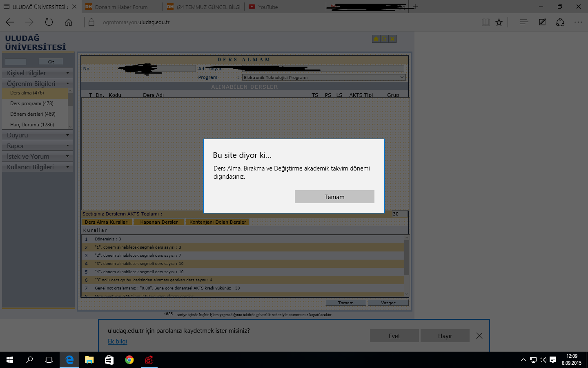
Task: Click the address bar ogrotomasyon.uludag.edu.tr
Action: [136, 22]
